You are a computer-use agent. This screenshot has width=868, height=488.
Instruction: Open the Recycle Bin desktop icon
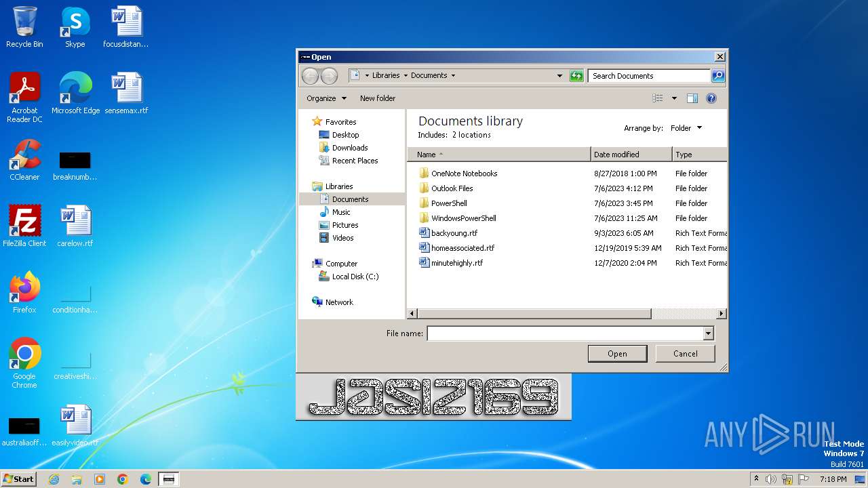pos(24,27)
